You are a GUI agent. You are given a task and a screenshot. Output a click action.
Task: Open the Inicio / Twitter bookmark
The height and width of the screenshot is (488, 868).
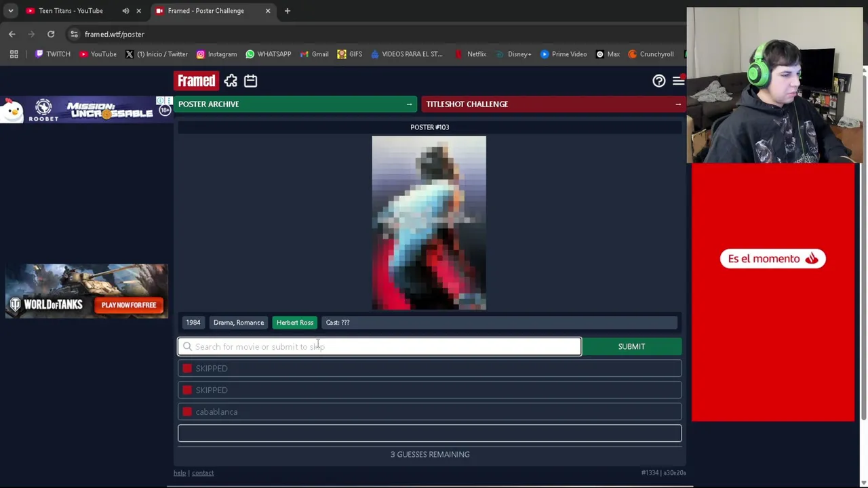[156, 54]
